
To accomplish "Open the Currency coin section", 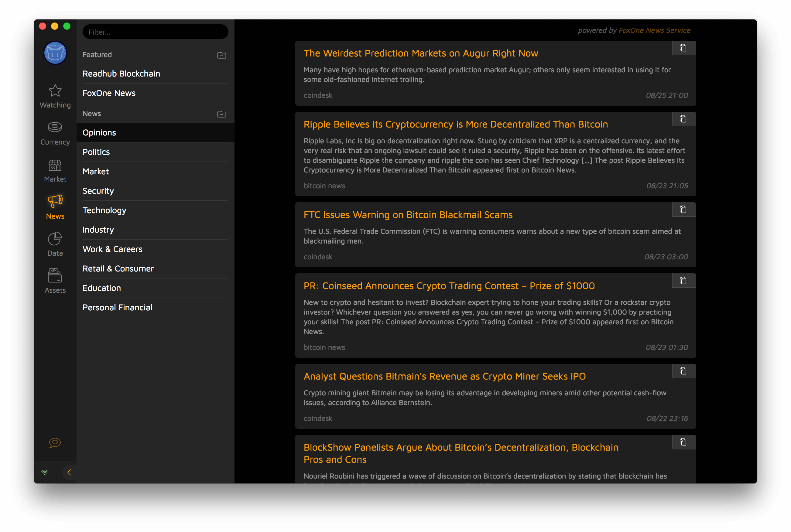I will [x=55, y=128].
